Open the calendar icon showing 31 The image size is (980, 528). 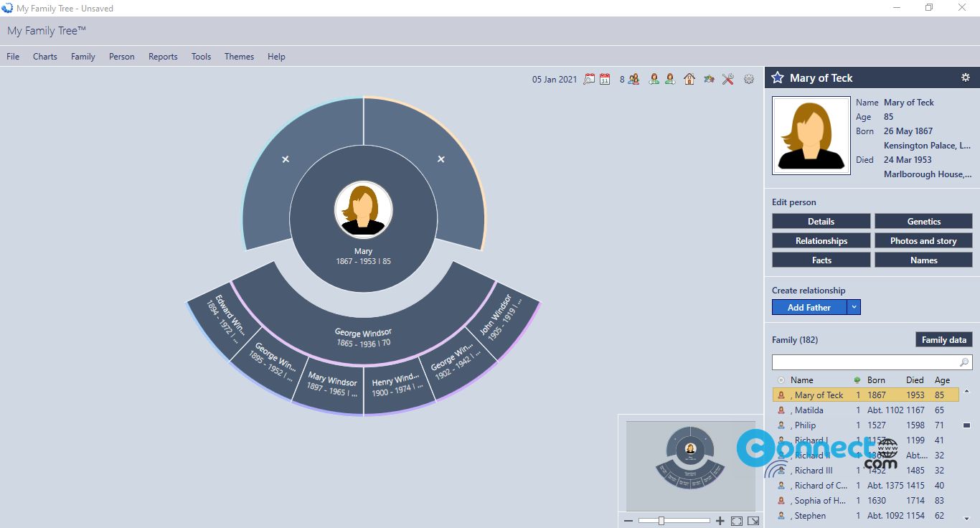[605, 79]
